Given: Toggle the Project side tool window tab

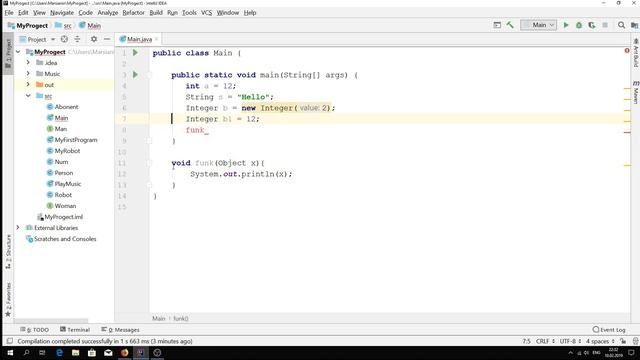Looking at the screenshot, I should (x=8, y=53).
